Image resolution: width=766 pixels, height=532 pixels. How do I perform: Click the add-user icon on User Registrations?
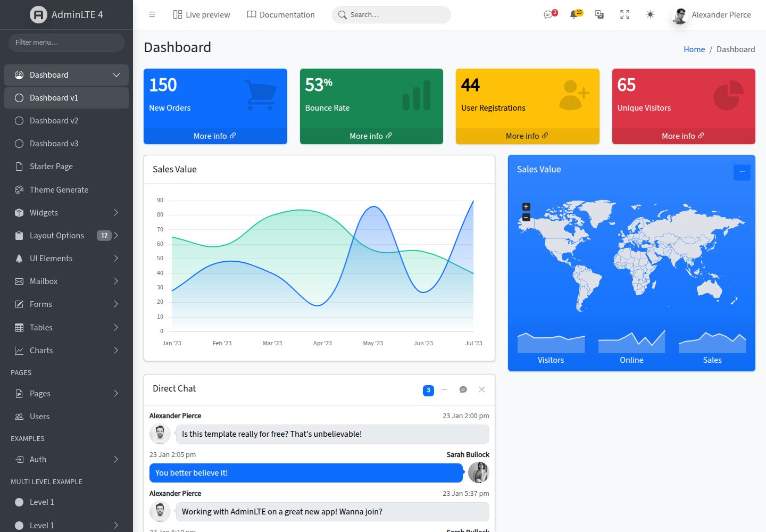[574, 95]
